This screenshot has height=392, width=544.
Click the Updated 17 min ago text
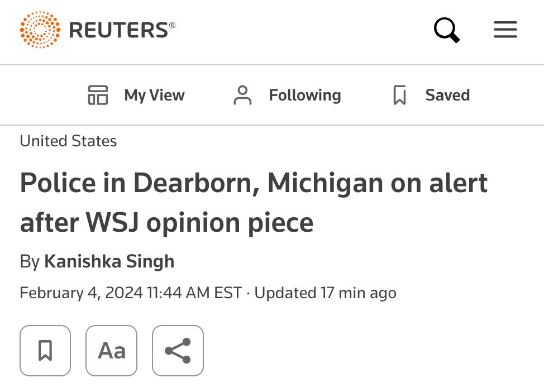coord(325,293)
